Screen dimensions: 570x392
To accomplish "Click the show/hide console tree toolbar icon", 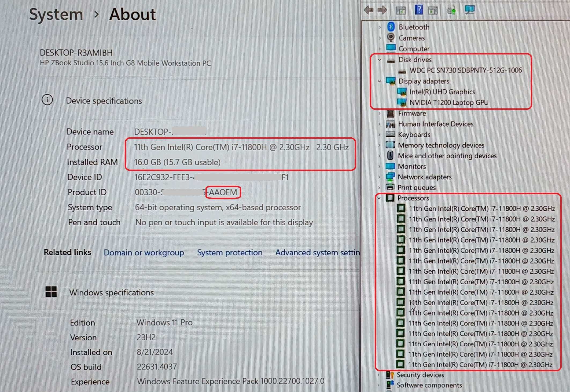I will point(401,10).
